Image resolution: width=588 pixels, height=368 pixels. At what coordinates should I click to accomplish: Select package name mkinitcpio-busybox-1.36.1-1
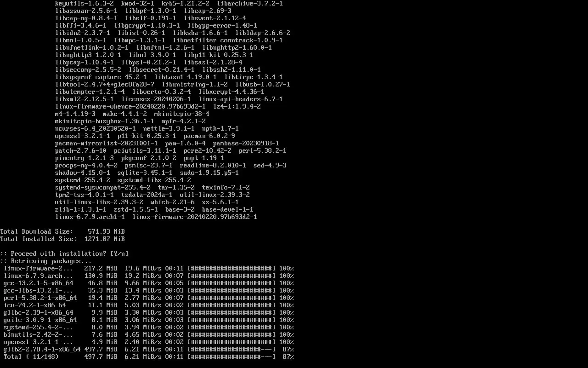pos(105,121)
